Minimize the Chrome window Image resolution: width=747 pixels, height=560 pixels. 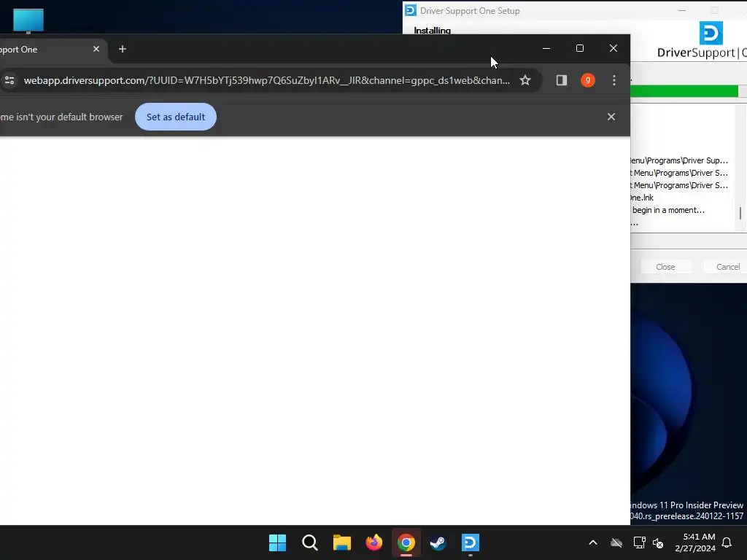(x=546, y=49)
